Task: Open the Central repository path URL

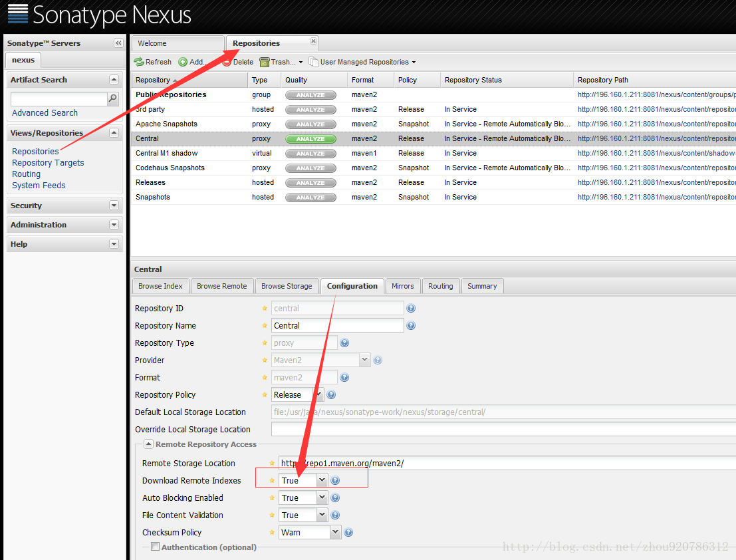Action: (x=656, y=138)
